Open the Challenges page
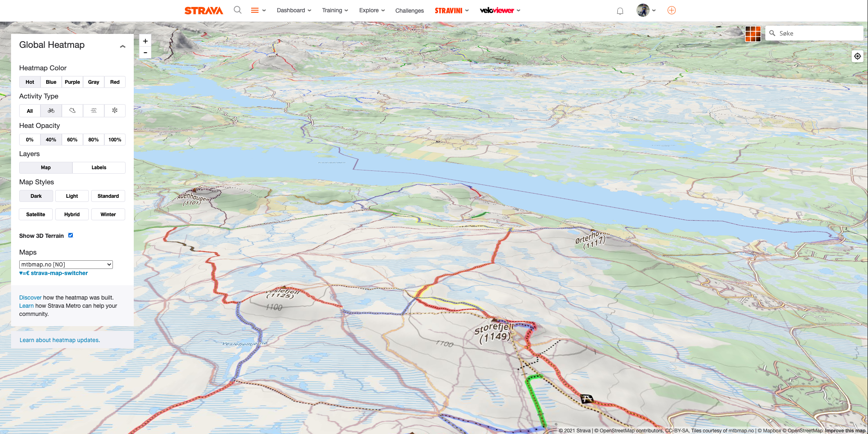Image resolution: width=868 pixels, height=434 pixels. click(409, 11)
